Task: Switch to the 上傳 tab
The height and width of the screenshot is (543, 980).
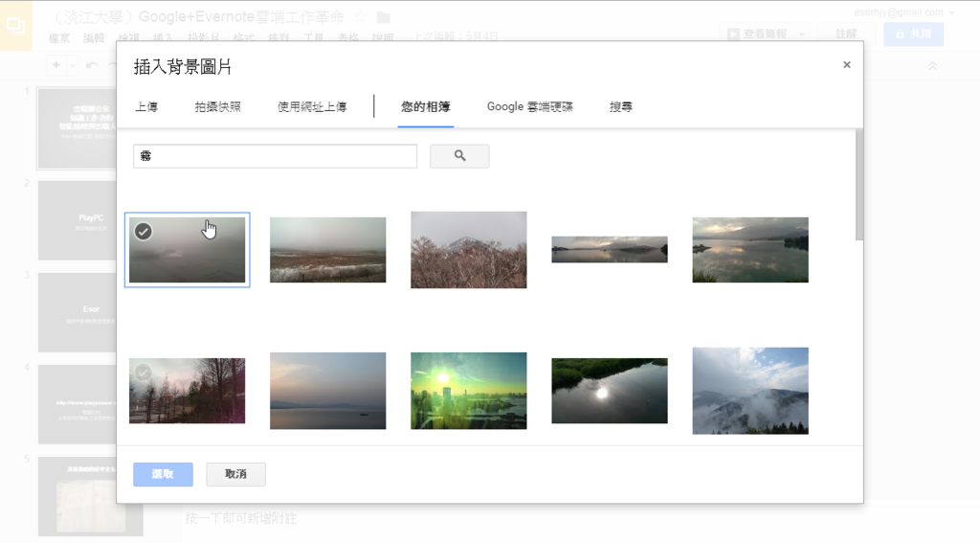Action: 146,107
